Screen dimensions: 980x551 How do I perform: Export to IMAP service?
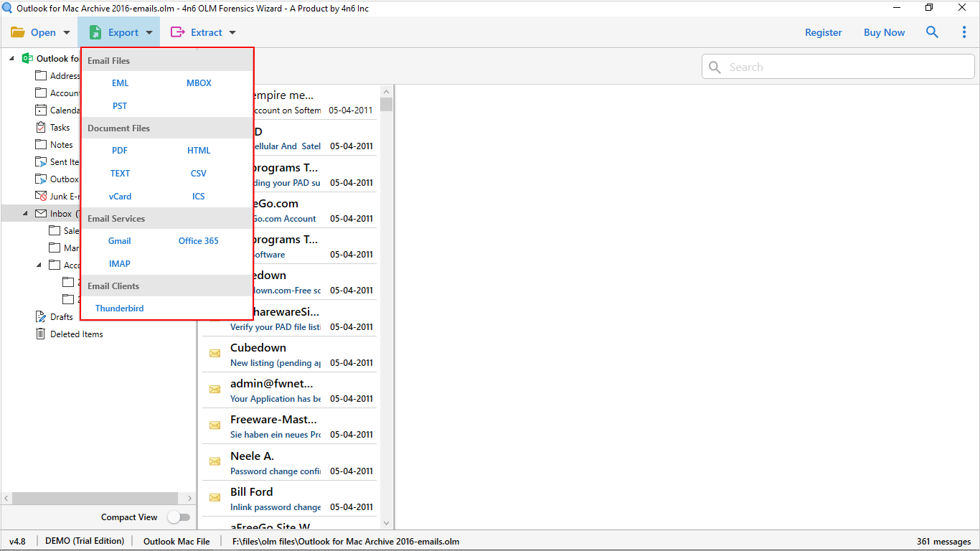(x=120, y=263)
